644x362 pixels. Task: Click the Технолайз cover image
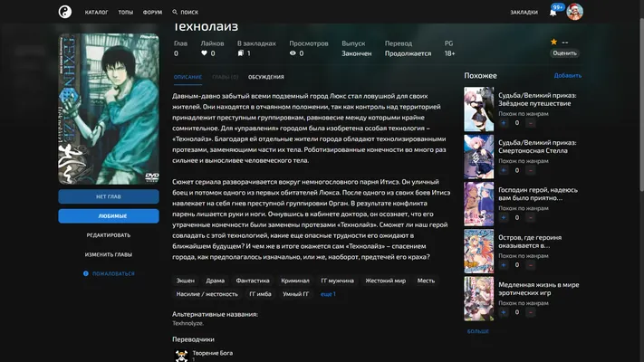pos(109,109)
